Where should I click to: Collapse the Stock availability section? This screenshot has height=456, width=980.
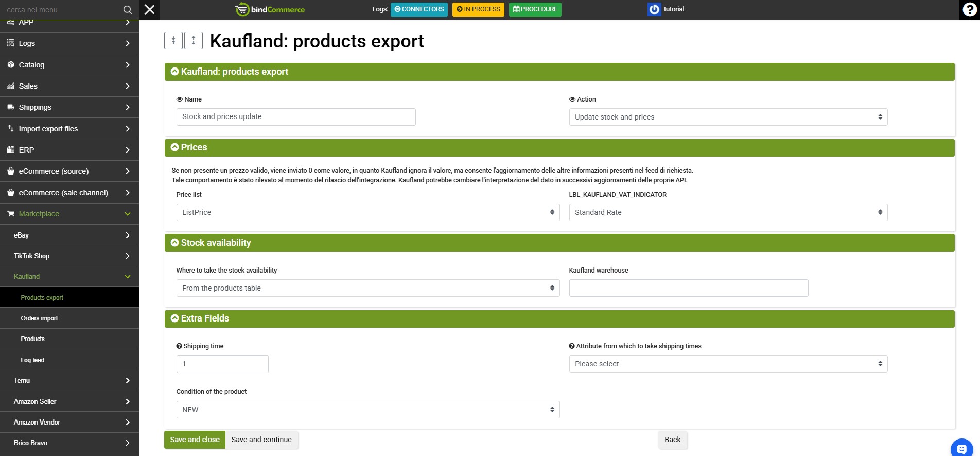pos(559,243)
